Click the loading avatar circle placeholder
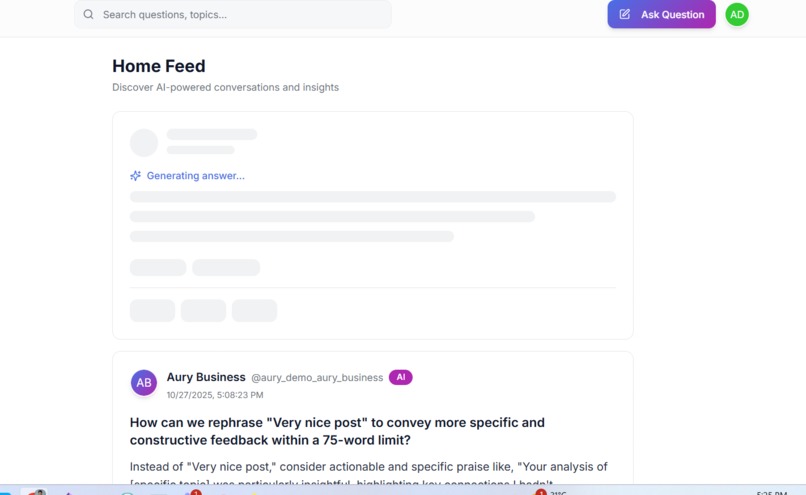 [143, 142]
